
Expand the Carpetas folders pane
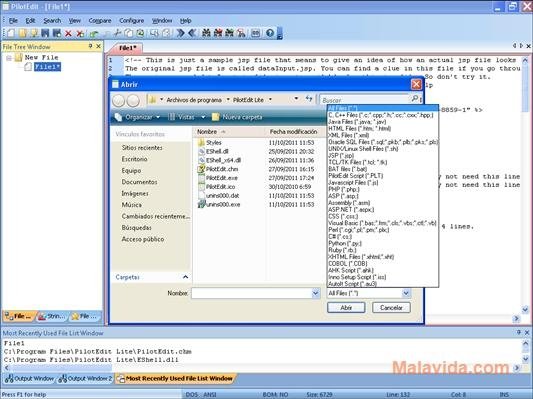(x=185, y=277)
